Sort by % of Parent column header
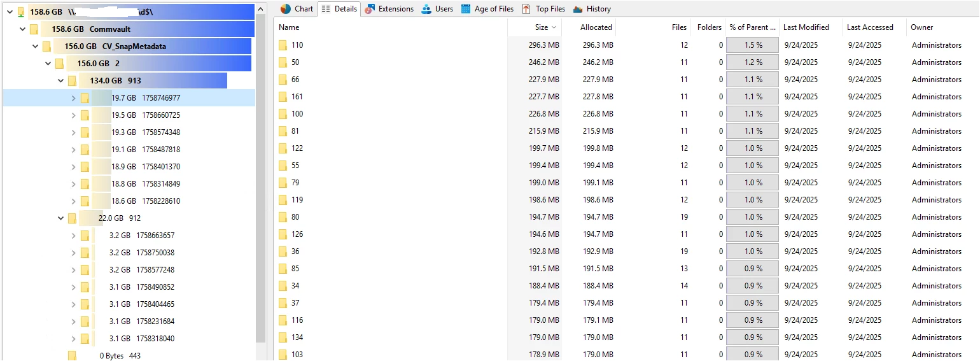Image resolution: width=980 pixels, height=361 pixels. pyautogui.click(x=752, y=27)
